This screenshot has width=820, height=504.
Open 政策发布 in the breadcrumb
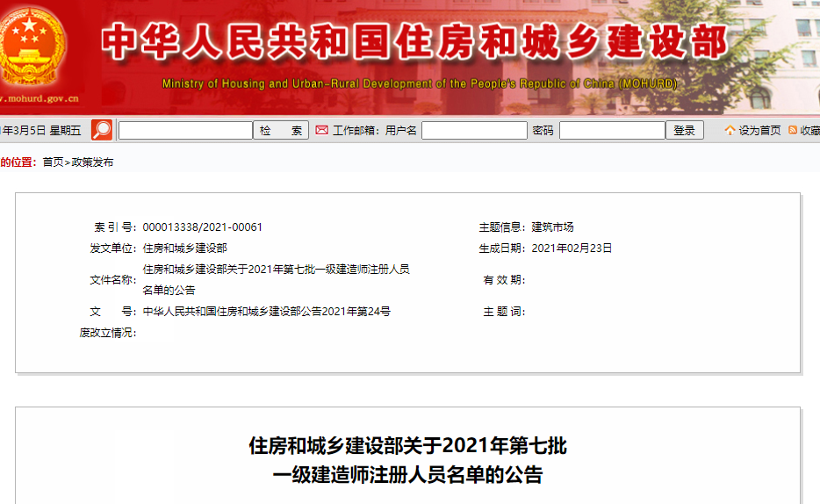[x=92, y=162]
